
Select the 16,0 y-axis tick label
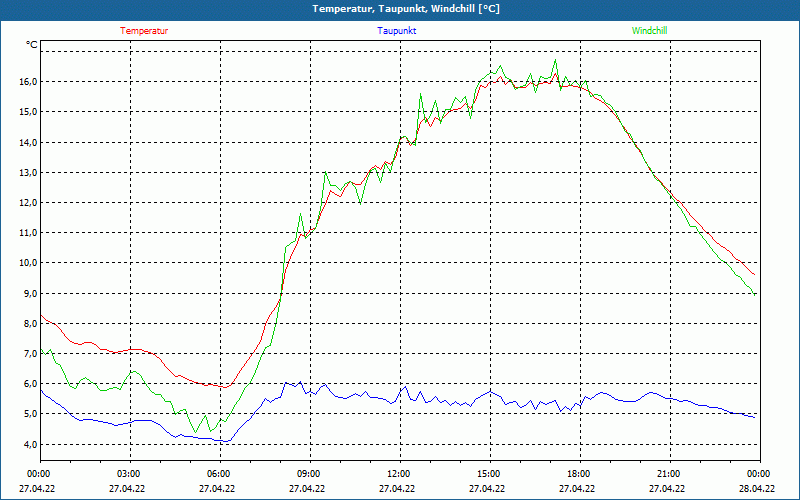(x=27, y=82)
